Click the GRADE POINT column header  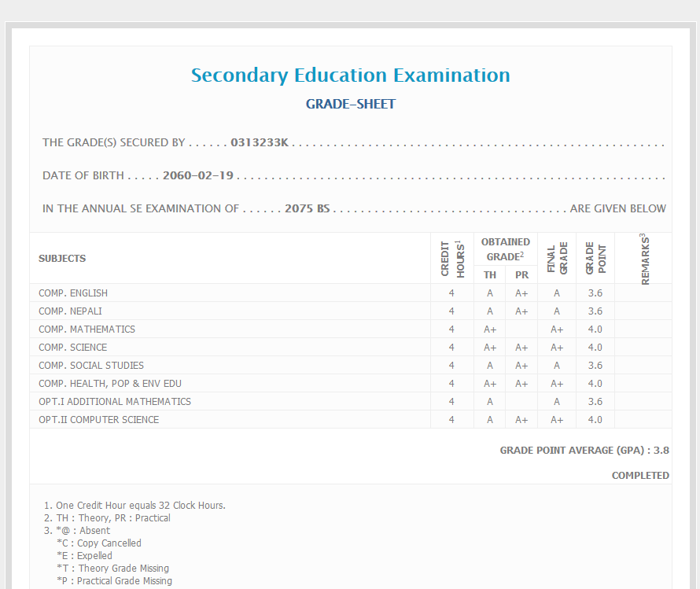595,258
